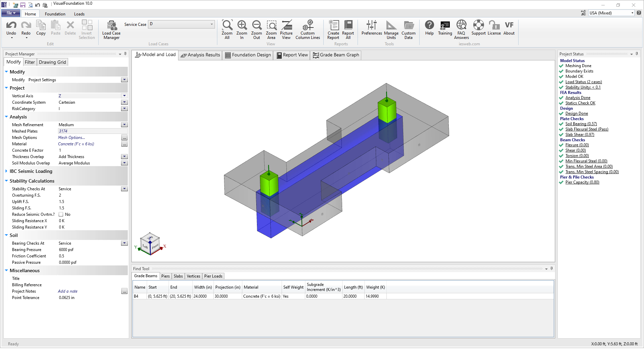Open the Grade Beam Graph tab
Image resolution: width=644 pixels, height=349 pixels.
[x=336, y=55]
